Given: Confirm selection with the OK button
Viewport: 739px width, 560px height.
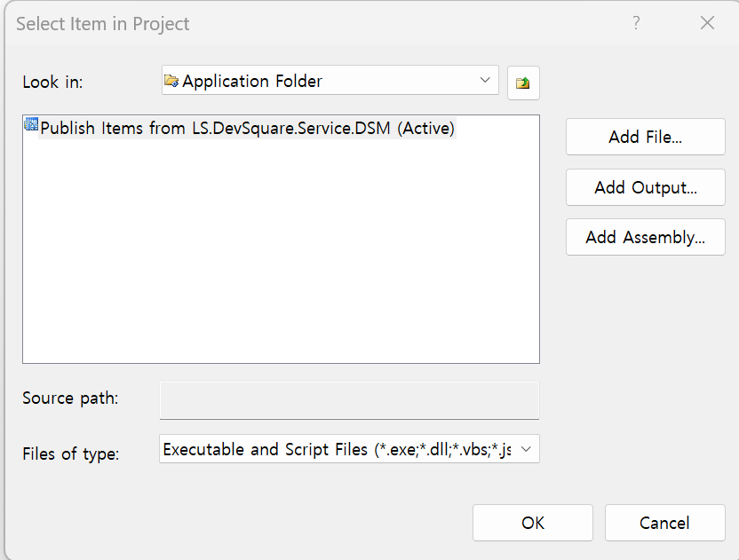Looking at the screenshot, I should click(x=532, y=523).
